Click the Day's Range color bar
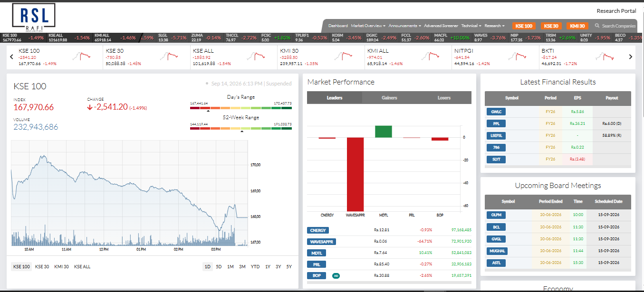 240,108
